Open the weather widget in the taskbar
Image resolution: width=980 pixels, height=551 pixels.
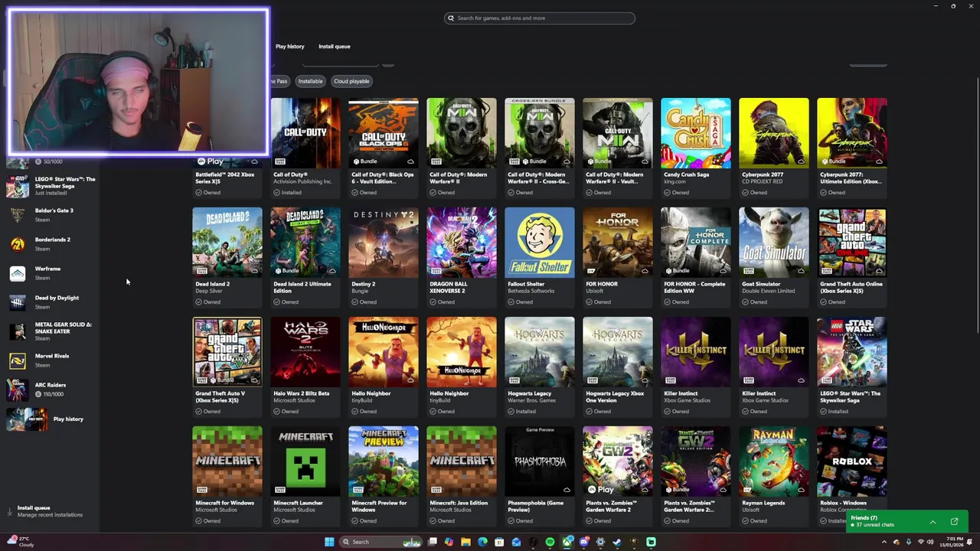[20, 542]
